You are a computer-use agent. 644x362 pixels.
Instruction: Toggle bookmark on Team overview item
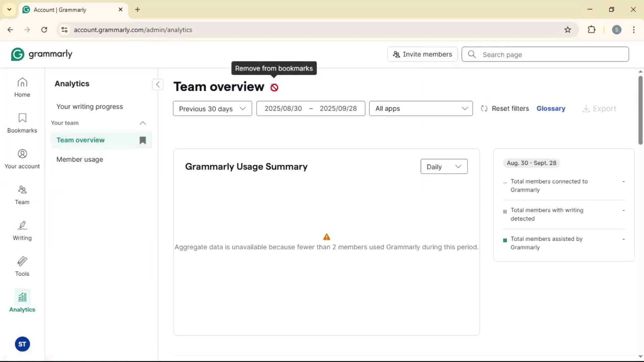143,140
